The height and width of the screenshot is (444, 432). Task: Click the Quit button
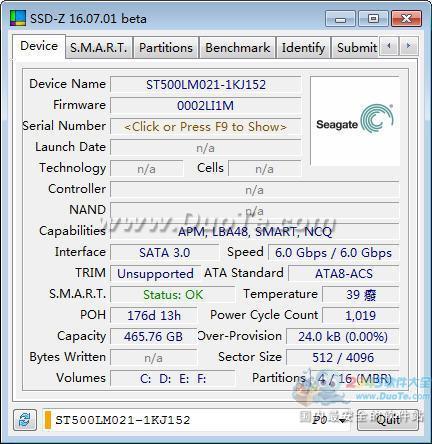388,420
